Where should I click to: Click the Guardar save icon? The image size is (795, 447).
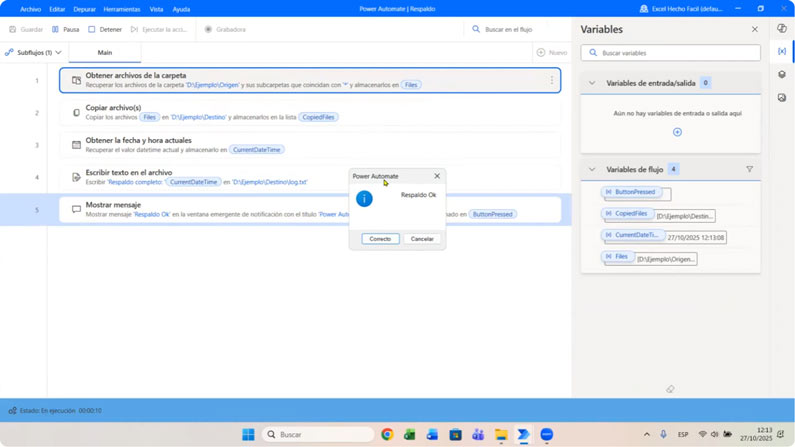(x=13, y=29)
